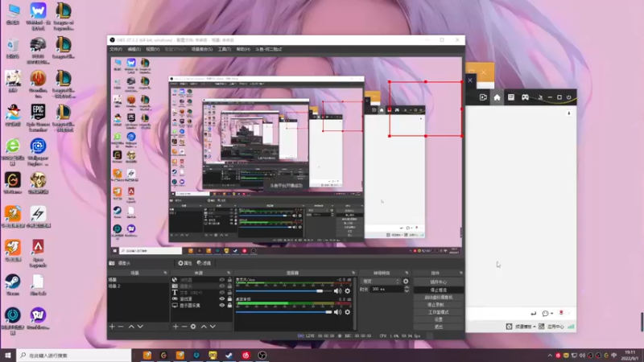Select Epic Games Launcher desktop icon
The image size is (644, 362).
point(38,117)
